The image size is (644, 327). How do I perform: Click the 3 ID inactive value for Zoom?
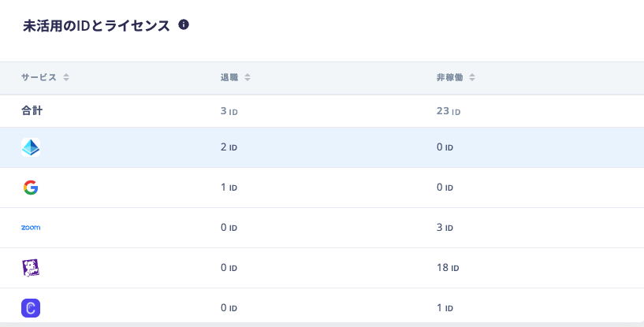(445, 228)
